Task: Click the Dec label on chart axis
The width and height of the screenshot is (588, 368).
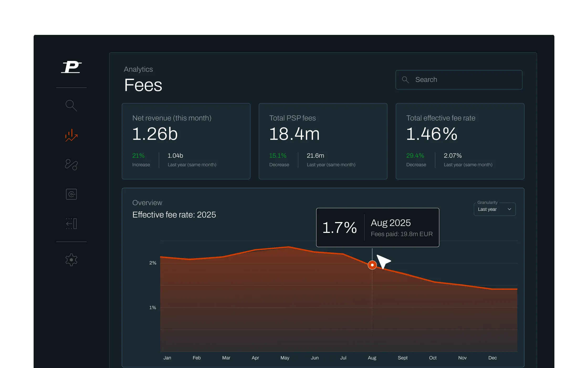Action: pos(492,358)
